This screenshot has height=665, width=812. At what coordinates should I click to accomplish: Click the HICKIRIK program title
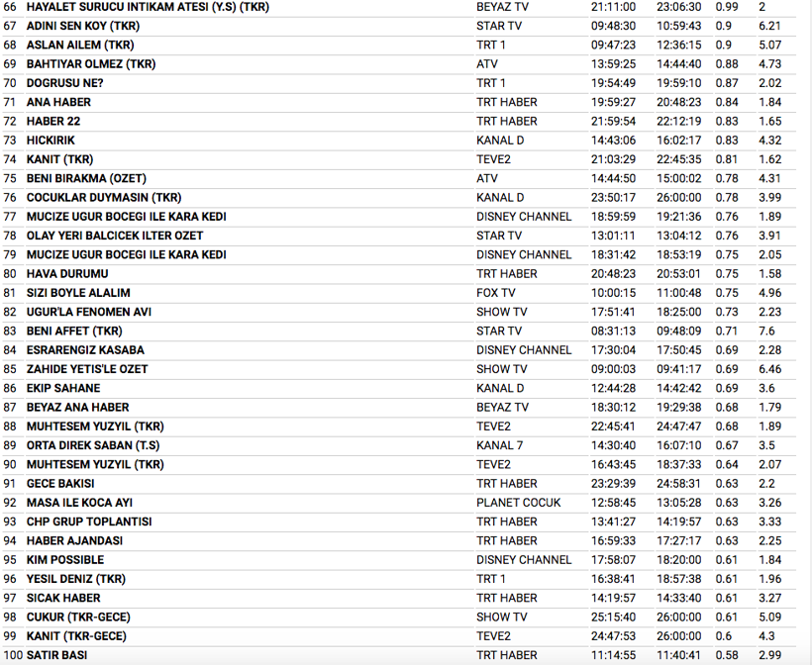point(51,141)
